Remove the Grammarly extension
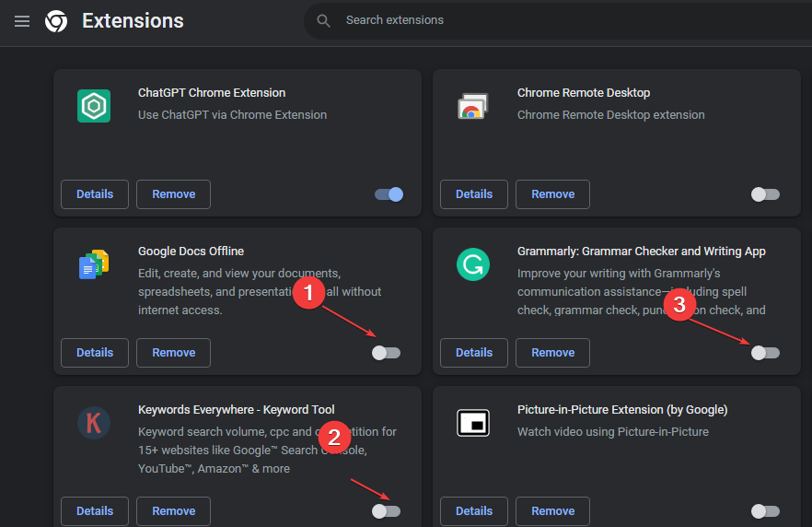The width and height of the screenshot is (812, 527). [x=552, y=353]
